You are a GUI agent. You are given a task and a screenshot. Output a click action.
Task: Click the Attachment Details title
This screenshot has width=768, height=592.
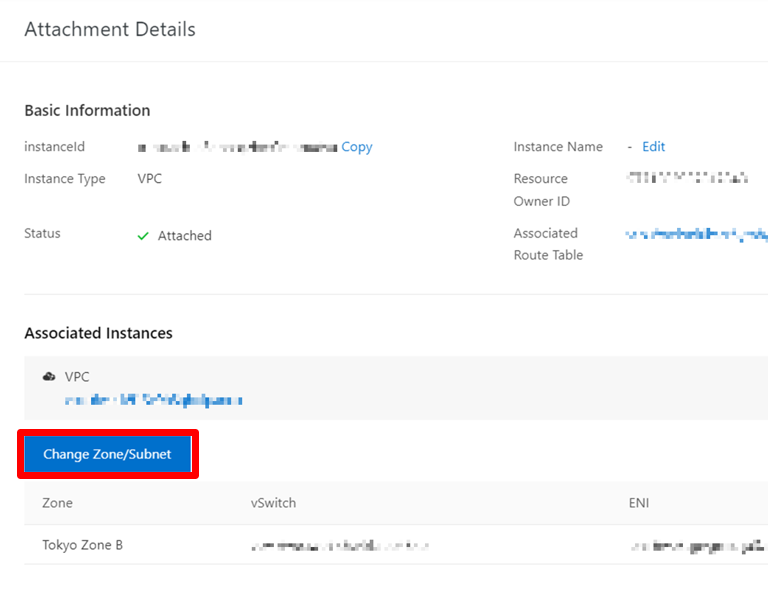110,29
